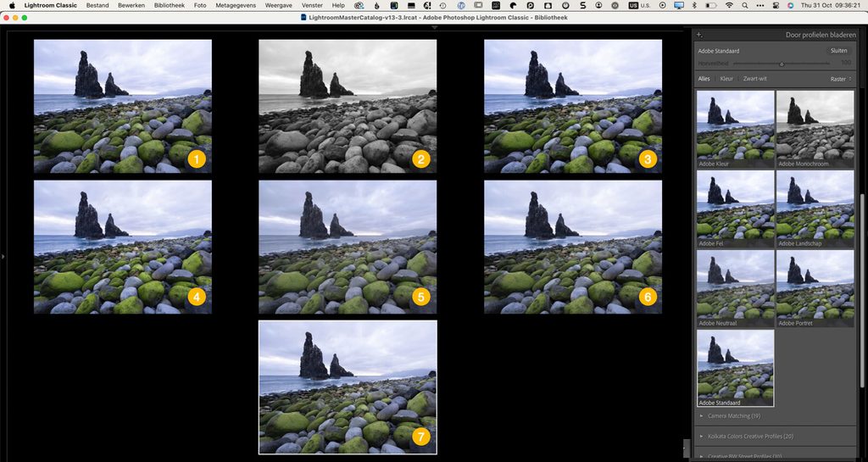The image size is (868, 462).
Task: Filter profiles by Alles
Action: 704,79
